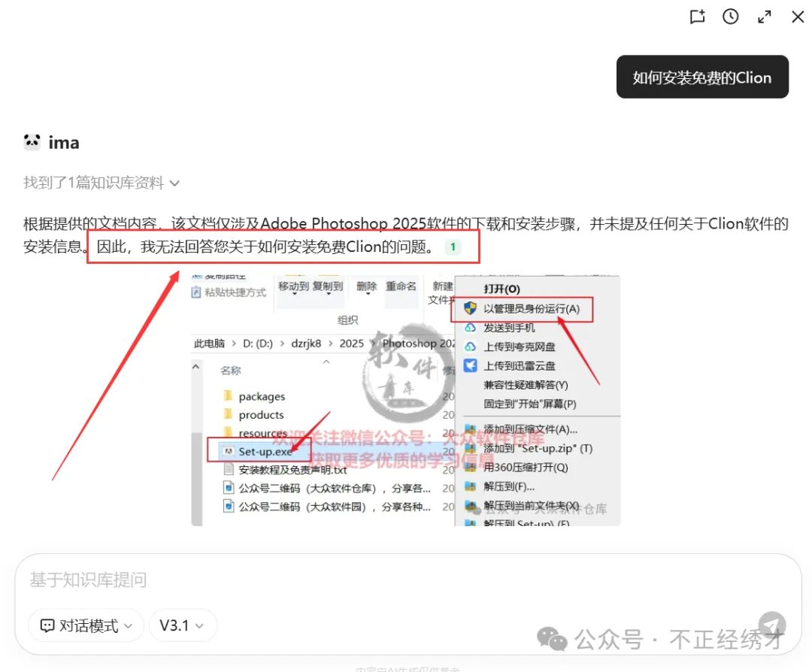Click 粘贴快捷方式 ribbon button

(229, 292)
